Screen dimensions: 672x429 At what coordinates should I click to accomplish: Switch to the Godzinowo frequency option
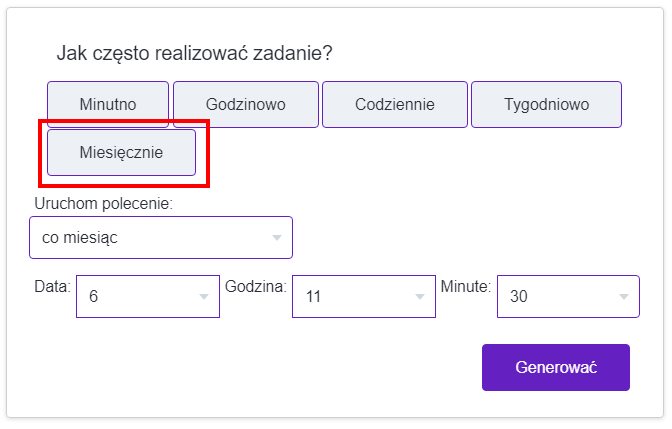[x=246, y=104]
